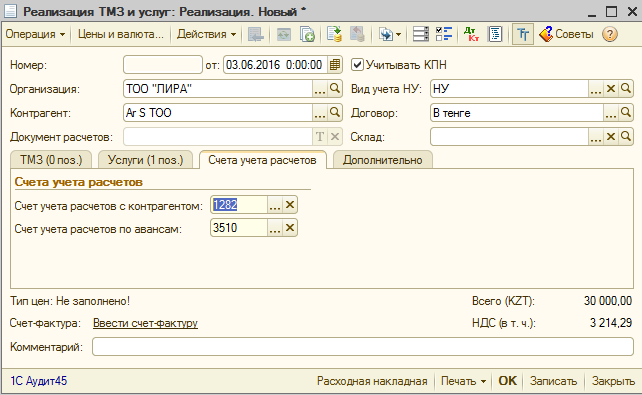The image size is (642, 395).
Task: Show Дт/Кт postings icon
Action: pos(471,34)
